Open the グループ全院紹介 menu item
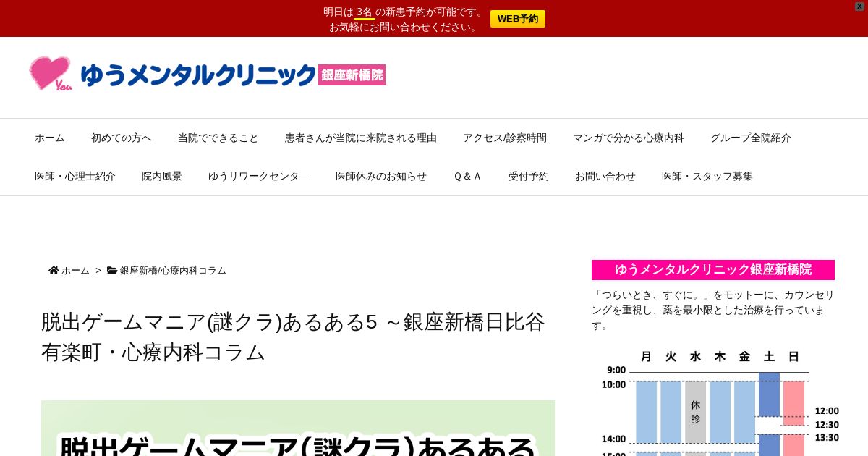This screenshot has width=868, height=456. tap(751, 138)
